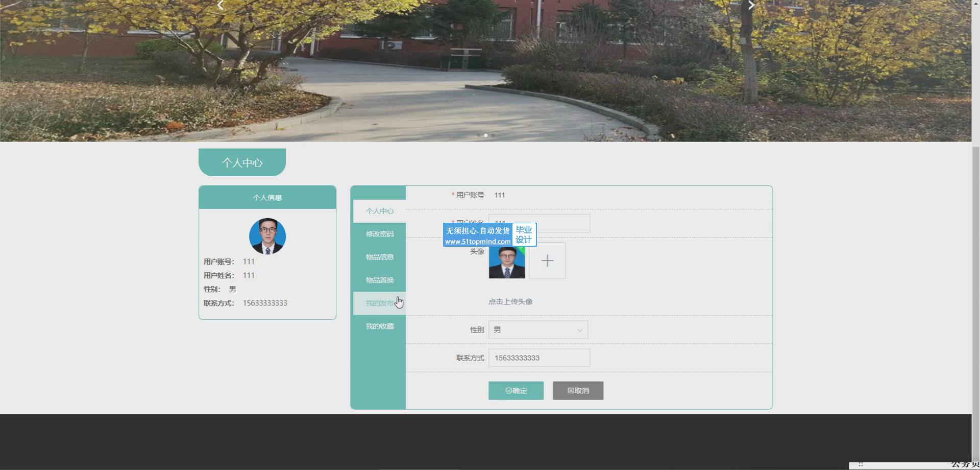Viewport: 980px width, 470px height.
Task: Click the uploaded avatar photo thumbnail
Action: (506, 262)
